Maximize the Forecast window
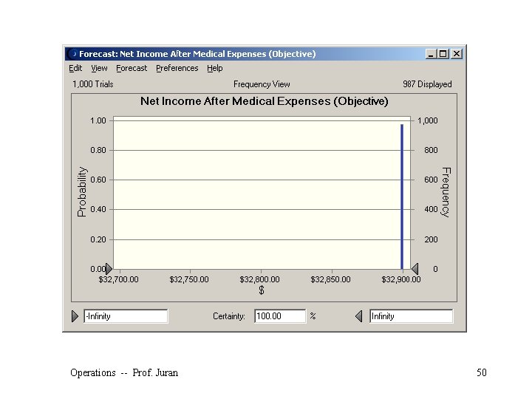The height and width of the screenshot is (399, 532). point(443,54)
